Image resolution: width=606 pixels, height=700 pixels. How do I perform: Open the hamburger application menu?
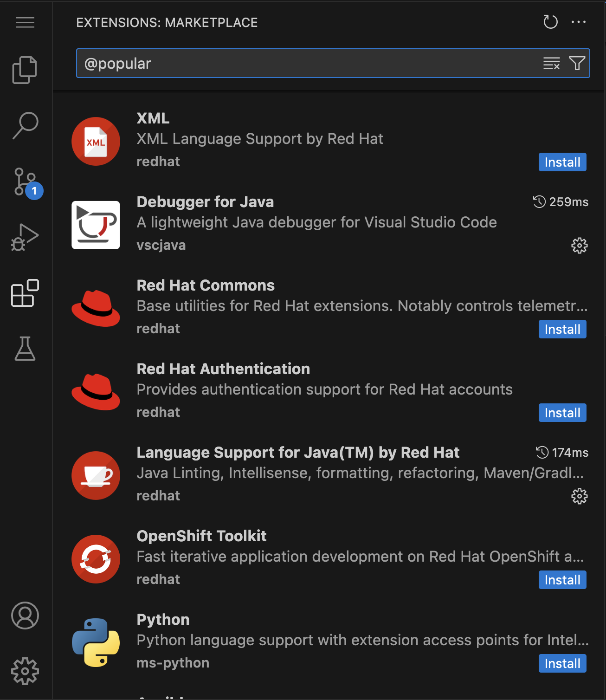[25, 22]
